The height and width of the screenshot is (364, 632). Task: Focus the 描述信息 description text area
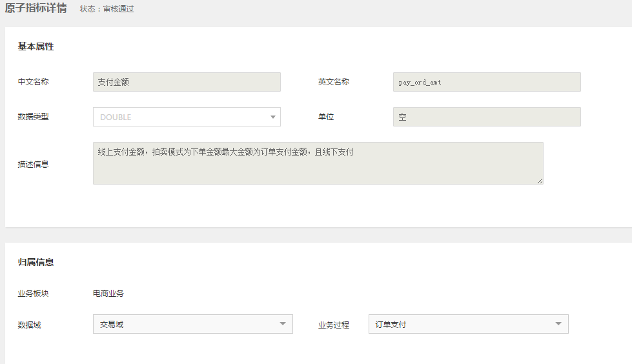tap(318, 163)
